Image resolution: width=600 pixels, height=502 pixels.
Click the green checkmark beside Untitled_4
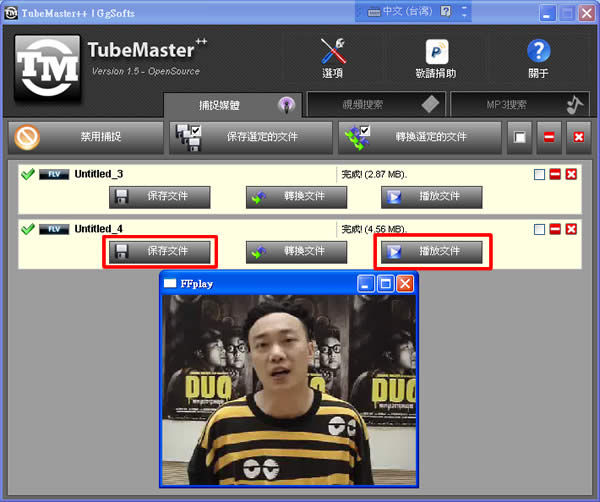click(28, 229)
